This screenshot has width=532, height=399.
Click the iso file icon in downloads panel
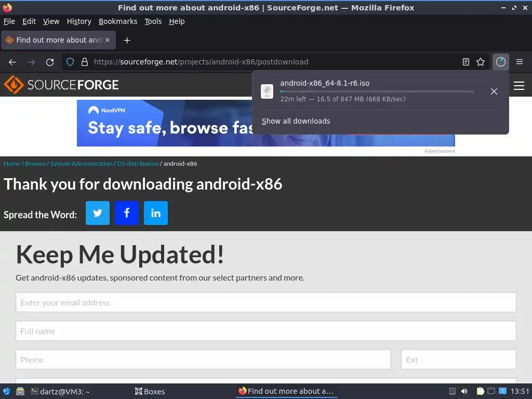[267, 91]
